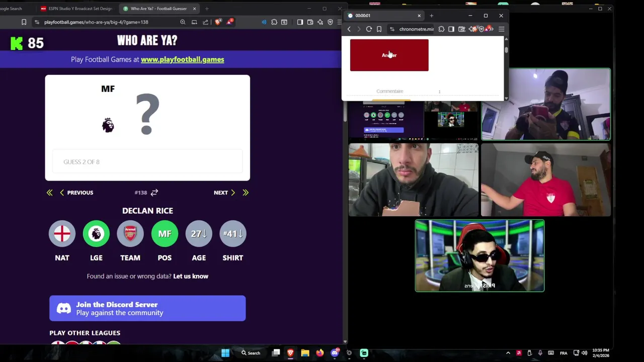Open FRA language input indicator
The height and width of the screenshot is (362, 644).
pos(563,353)
